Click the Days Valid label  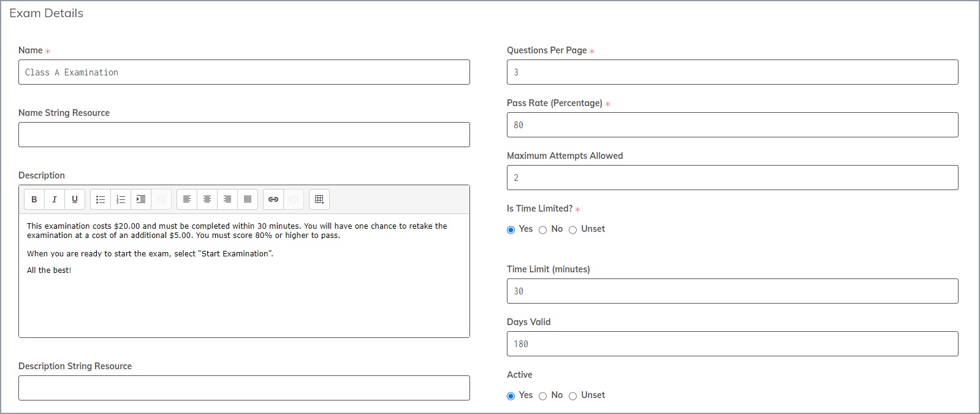coord(529,322)
